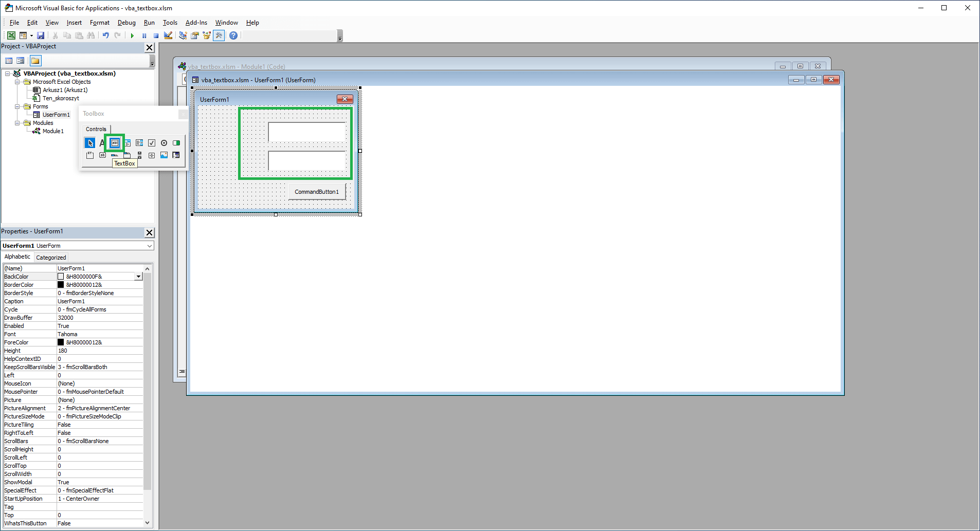
Task: Choose the Select Objects arrow in Toolbox
Action: [90, 143]
